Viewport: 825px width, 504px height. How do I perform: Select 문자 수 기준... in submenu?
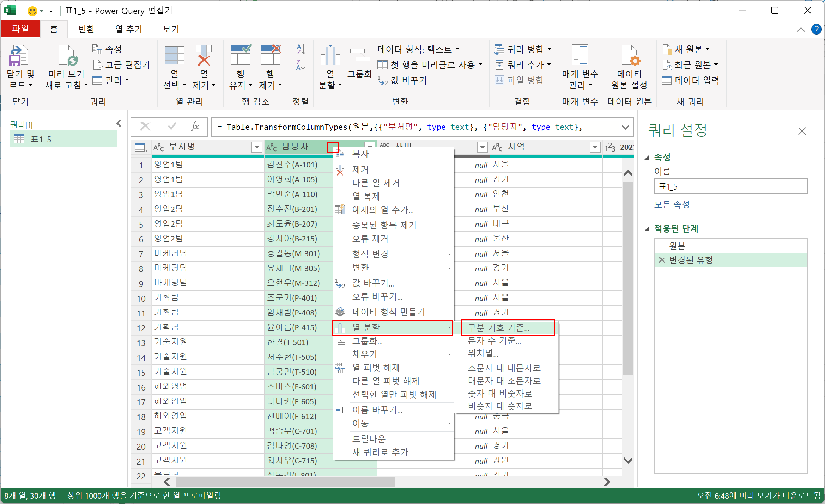pos(495,340)
